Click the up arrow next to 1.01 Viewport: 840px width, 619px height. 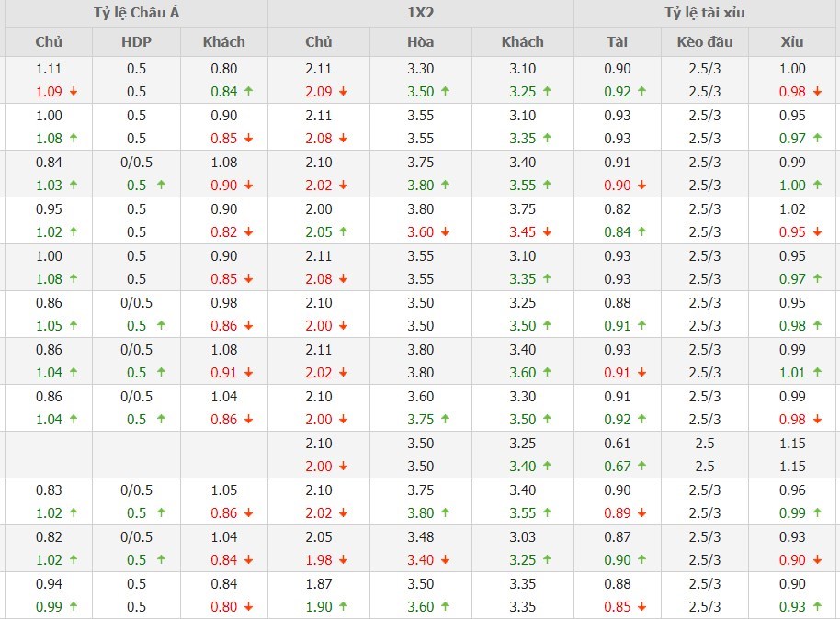click(817, 373)
